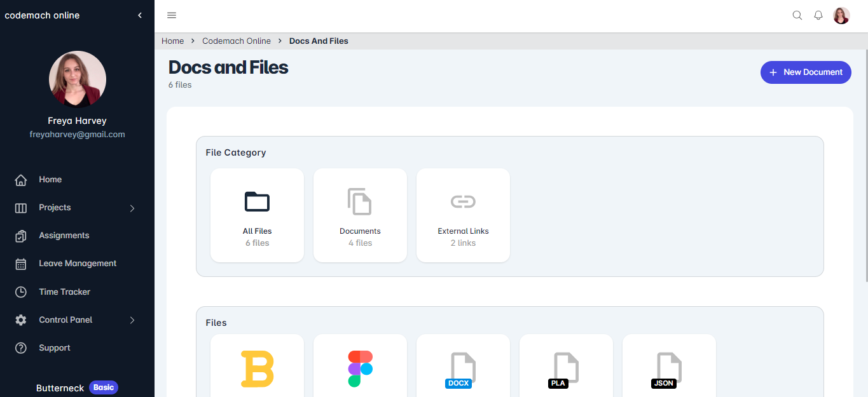The height and width of the screenshot is (397, 868).
Task: Select the All Files category
Action: (257, 215)
